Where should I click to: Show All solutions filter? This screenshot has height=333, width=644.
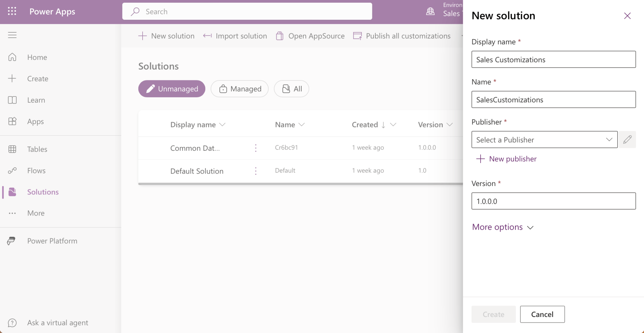coord(291,89)
